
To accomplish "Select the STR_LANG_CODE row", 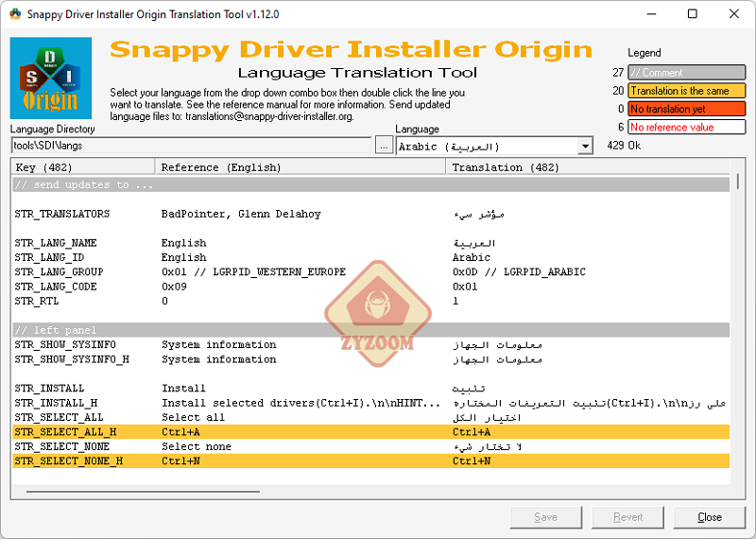I will (370, 287).
